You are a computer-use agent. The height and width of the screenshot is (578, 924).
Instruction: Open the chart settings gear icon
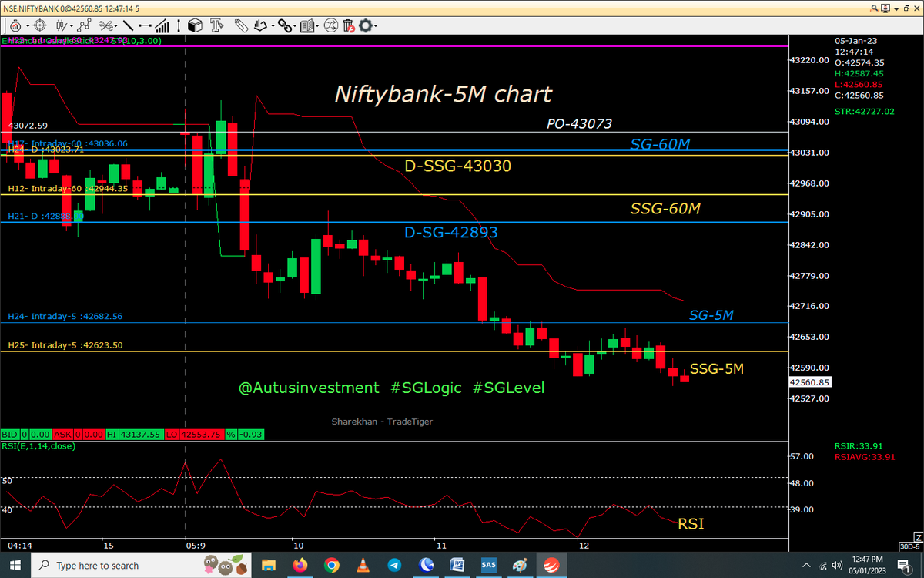pyautogui.click(x=366, y=25)
